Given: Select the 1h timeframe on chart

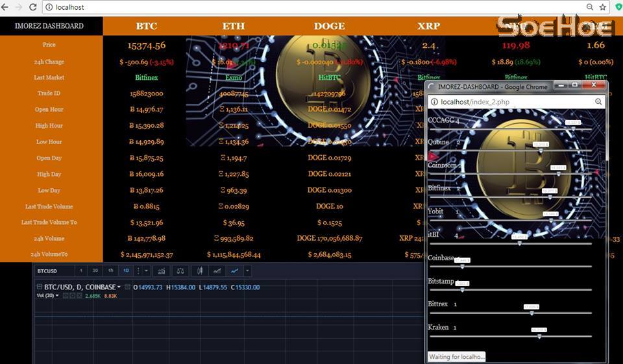Looking at the screenshot, I should click(x=110, y=271).
